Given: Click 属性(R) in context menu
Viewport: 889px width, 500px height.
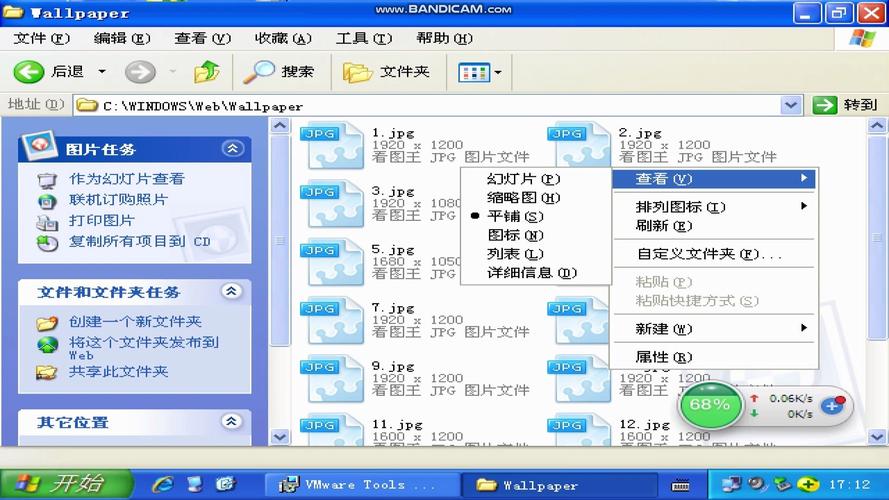Looking at the screenshot, I should 714,357.
